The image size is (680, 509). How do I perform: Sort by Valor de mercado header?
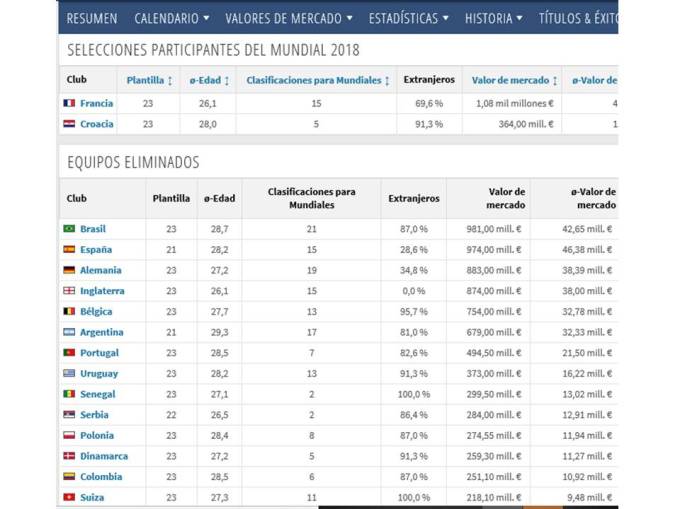coord(514,80)
